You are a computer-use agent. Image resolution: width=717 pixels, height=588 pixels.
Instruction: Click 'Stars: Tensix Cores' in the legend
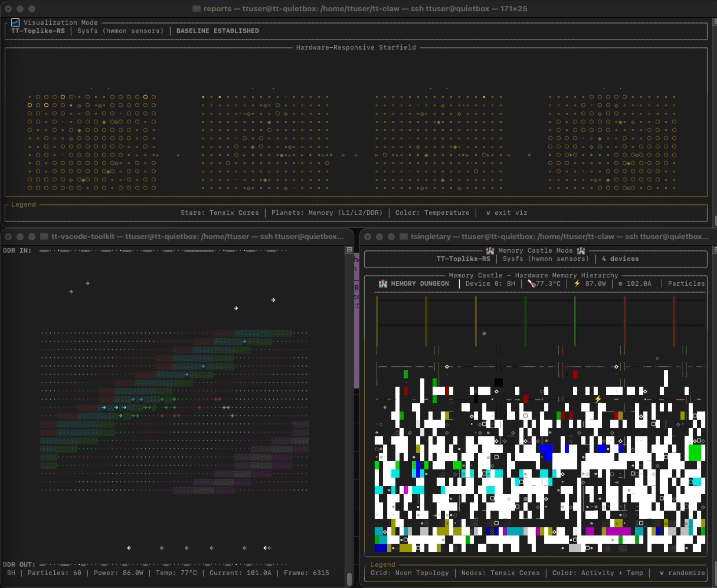click(219, 213)
